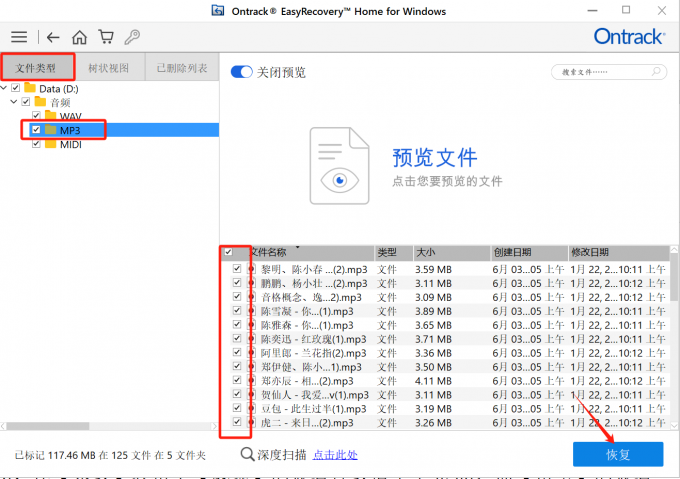Viewport: 680px width, 479px height.
Task: Sort by 大小 column header
Action: [x=451, y=252]
